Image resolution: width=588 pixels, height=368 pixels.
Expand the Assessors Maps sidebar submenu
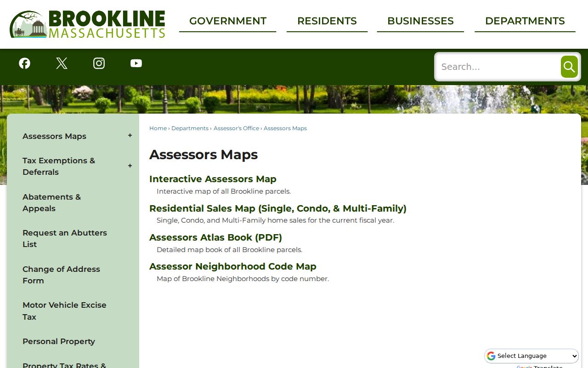tap(130, 136)
